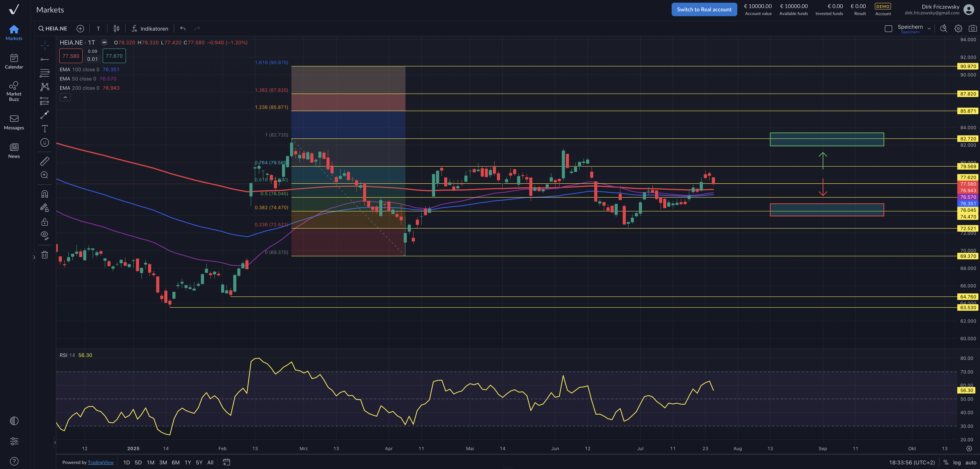
Task: Open the Calendar sidebar item
Action: tap(14, 61)
